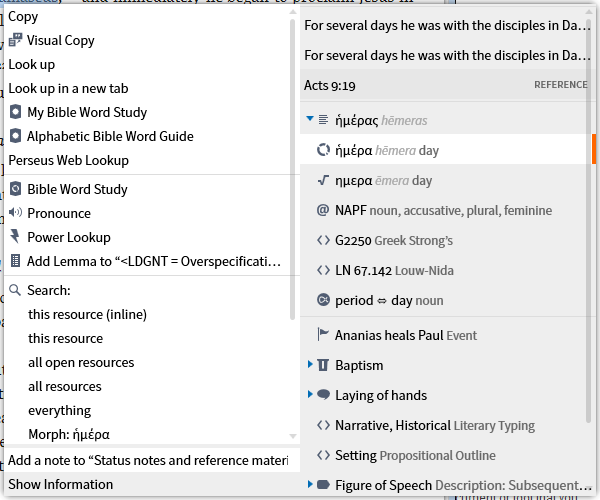Expand the Baptism entry
The width and height of the screenshot is (600, 500).
click(310, 365)
